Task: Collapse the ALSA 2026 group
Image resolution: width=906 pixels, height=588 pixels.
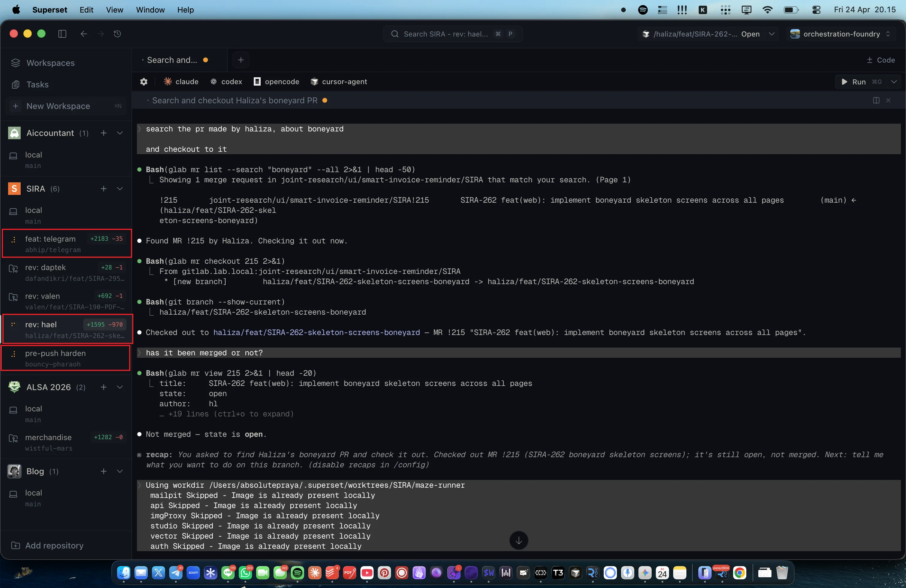Action: click(120, 387)
